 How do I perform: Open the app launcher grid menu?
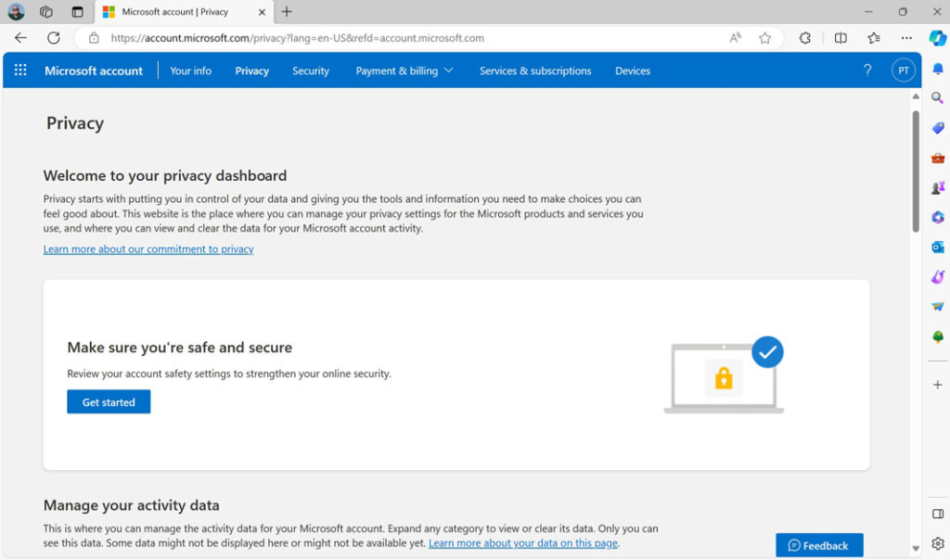19,70
